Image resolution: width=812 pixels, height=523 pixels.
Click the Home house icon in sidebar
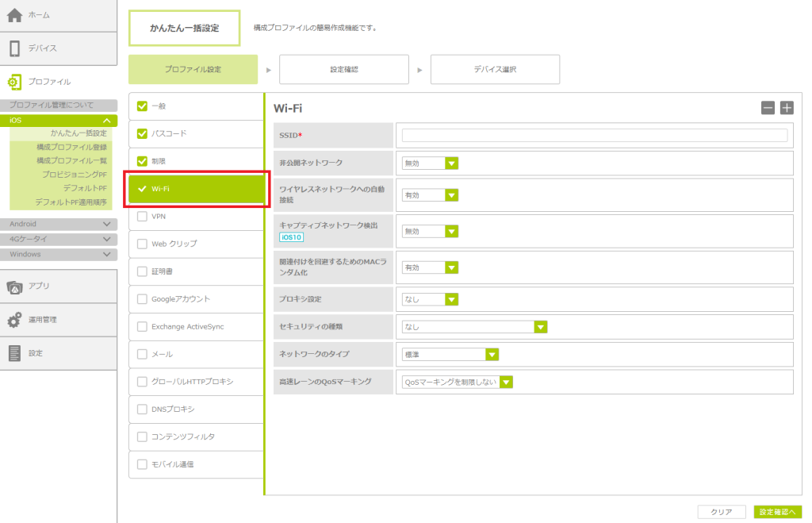pyautogui.click(x=14, y=15)
